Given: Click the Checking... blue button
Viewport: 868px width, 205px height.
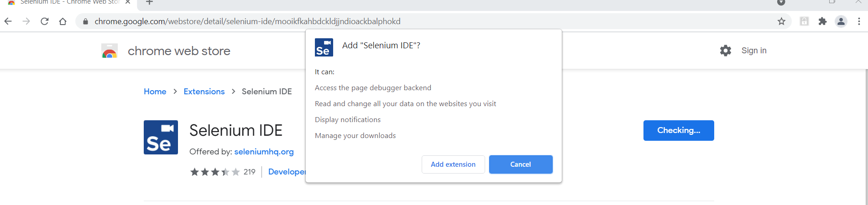Looking at the screenshot, I should (678, 130).
